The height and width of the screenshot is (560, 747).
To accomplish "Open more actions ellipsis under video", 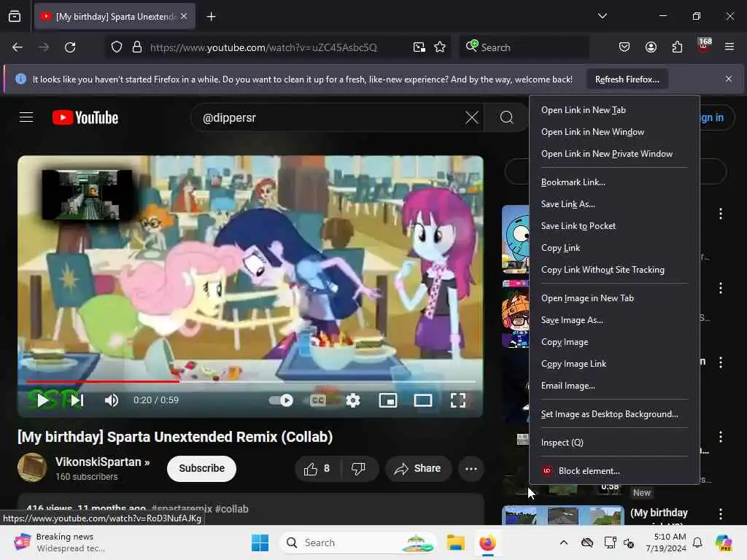I will (471, 469).
